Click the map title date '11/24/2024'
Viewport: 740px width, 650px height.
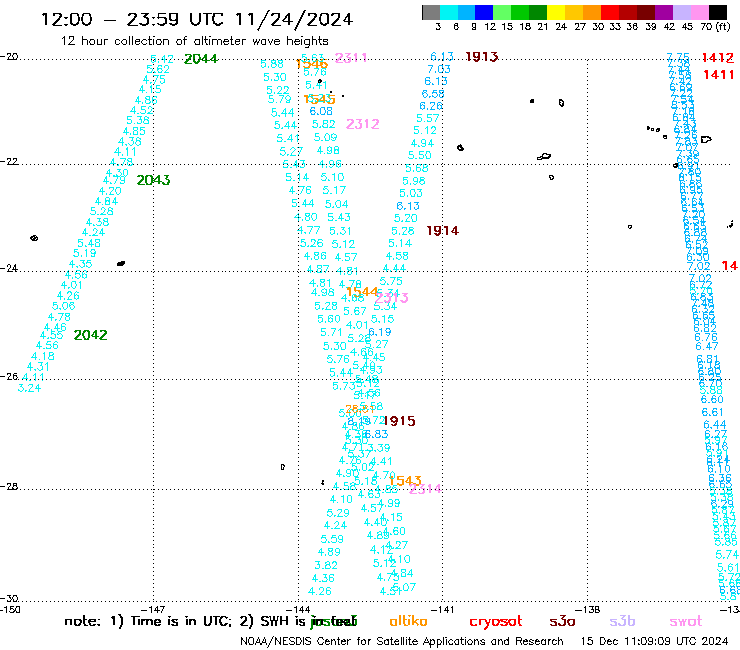point(294,19)
